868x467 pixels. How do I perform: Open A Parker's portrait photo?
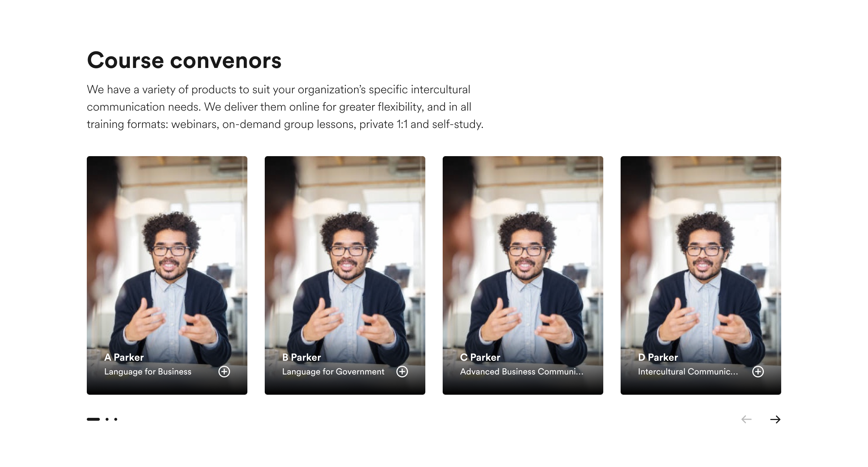click(x=167, y=253)
